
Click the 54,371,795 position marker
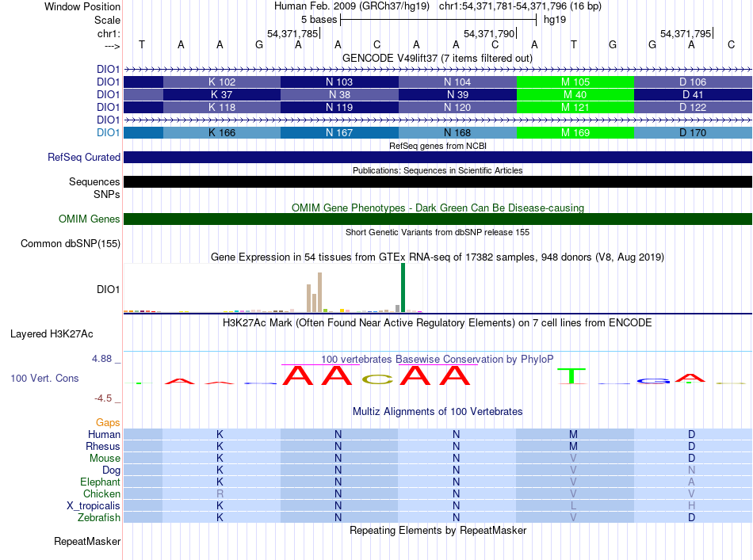pos(686,33)
